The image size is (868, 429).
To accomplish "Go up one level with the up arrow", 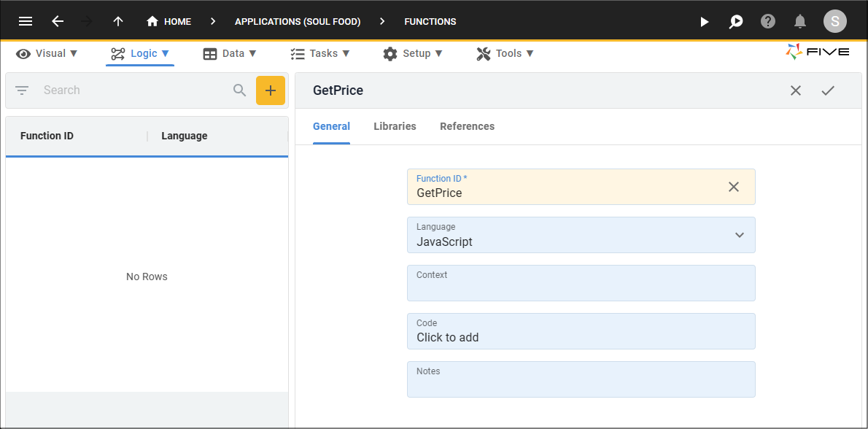I will (x=118, y=22).
